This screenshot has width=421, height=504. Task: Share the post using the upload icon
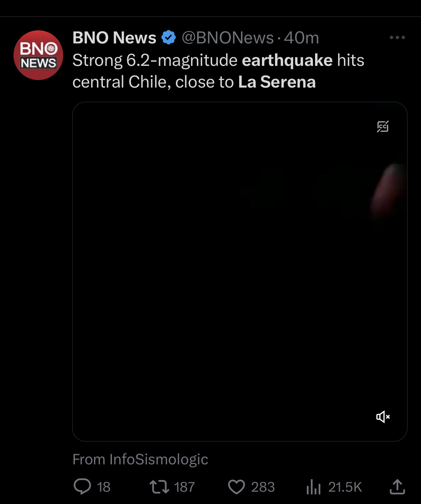coord(397,487)
